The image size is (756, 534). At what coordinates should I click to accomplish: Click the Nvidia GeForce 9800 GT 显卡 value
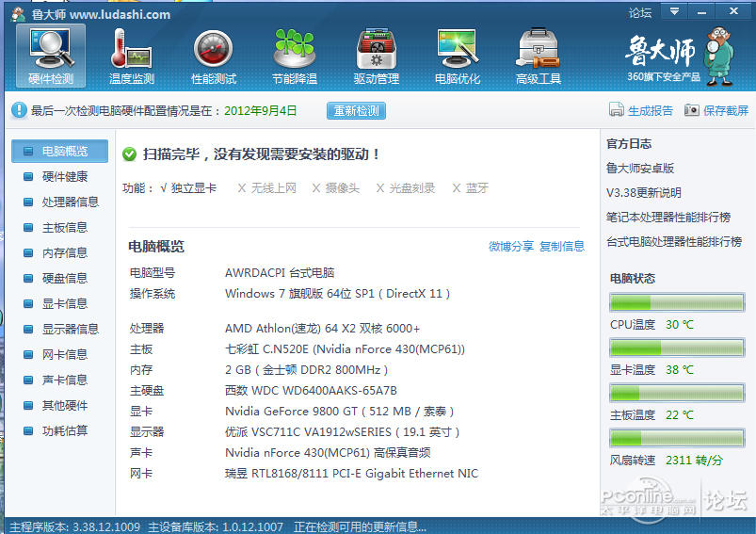(340, 412)
